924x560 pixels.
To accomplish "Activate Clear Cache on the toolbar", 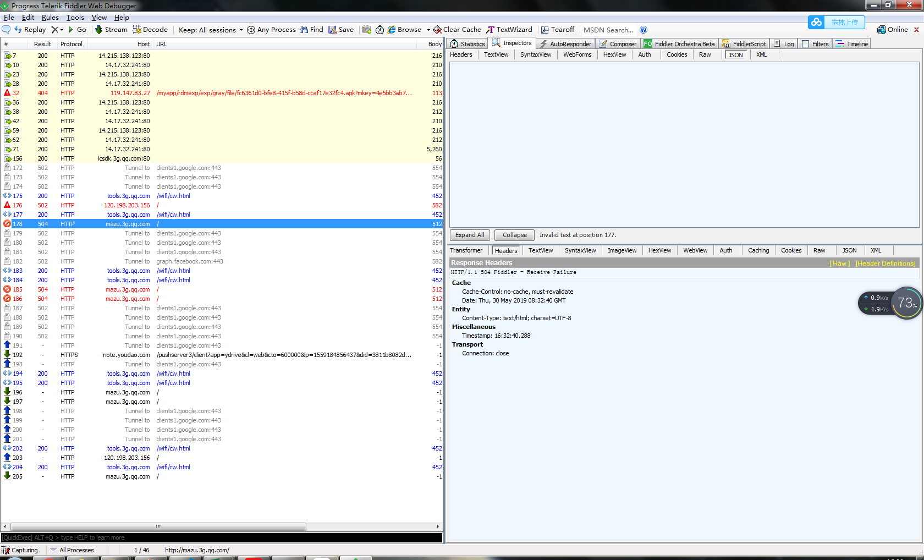I will (x=457, y=30).
